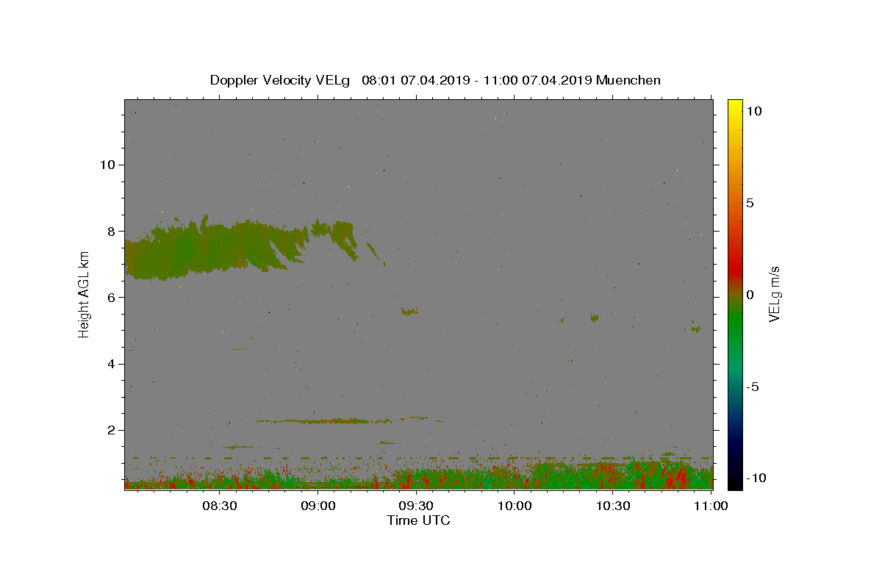882x588 pixels.
Task: Click the colorbar tick value -10
Action: point(754,478)
